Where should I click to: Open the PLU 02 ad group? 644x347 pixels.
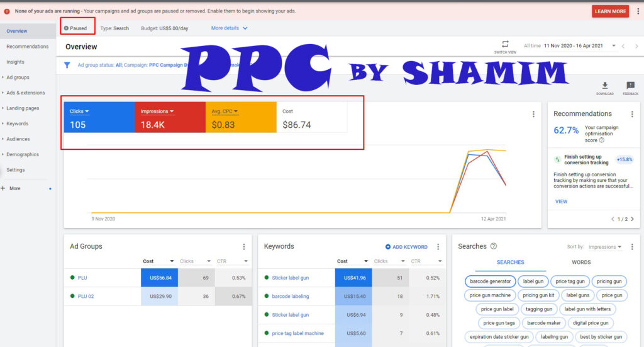86,297
